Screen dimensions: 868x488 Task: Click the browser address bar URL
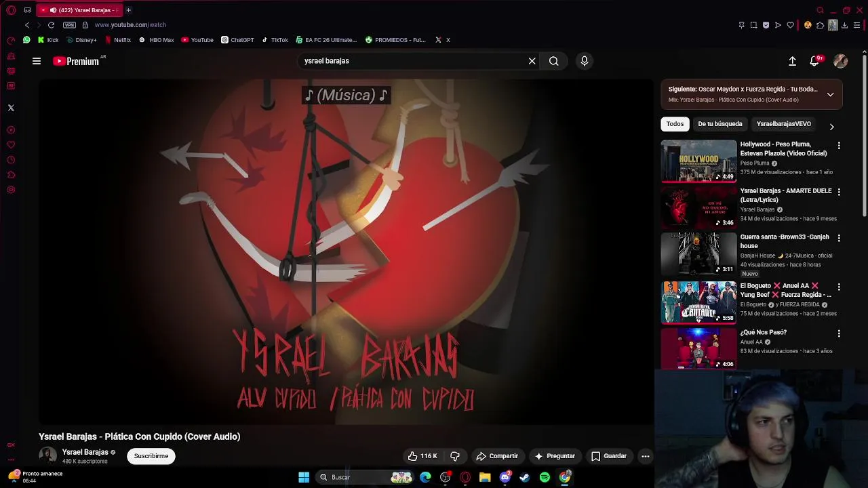pos(130,25)
